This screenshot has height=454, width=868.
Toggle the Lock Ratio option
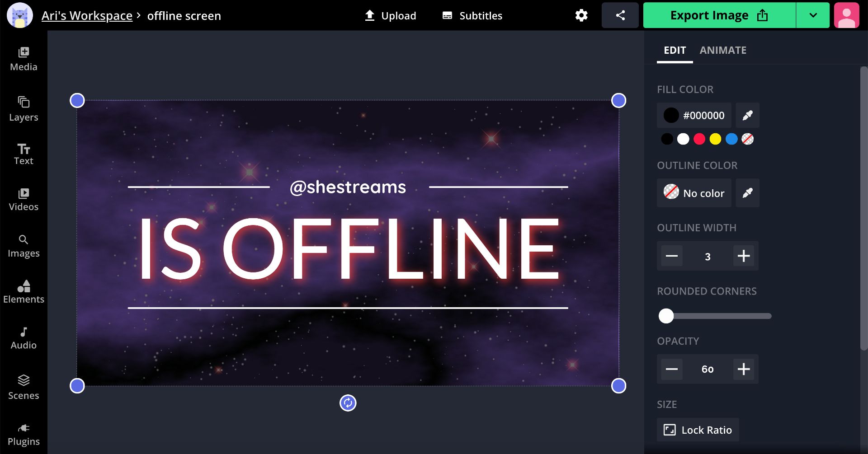(x=698, y=430)
